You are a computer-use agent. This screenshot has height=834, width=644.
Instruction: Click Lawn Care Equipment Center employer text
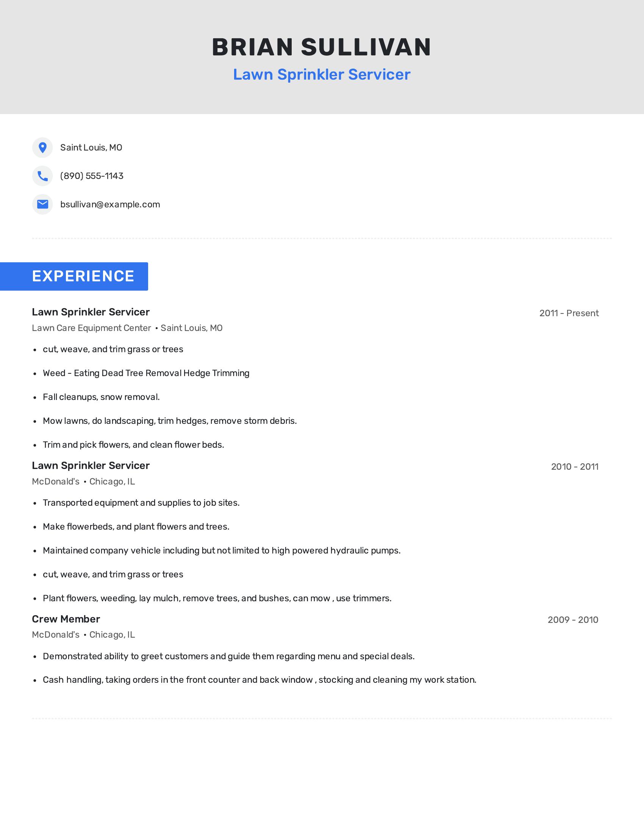point(92,328)
